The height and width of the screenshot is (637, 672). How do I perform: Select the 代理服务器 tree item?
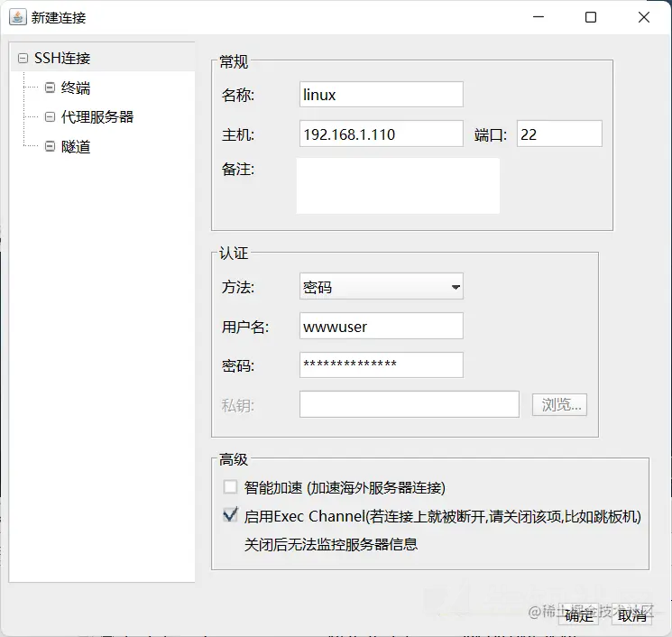click(x=97, y=116)
